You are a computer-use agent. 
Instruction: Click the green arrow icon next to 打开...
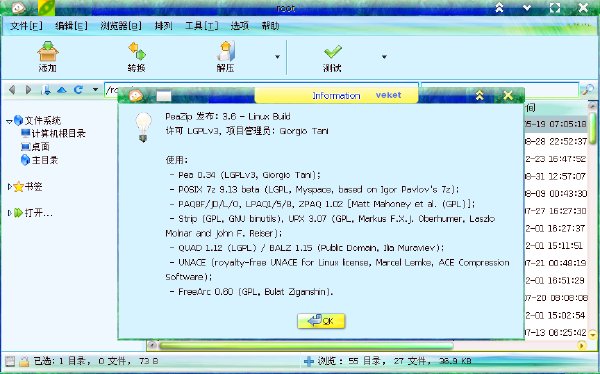click(x=18, y=213)
